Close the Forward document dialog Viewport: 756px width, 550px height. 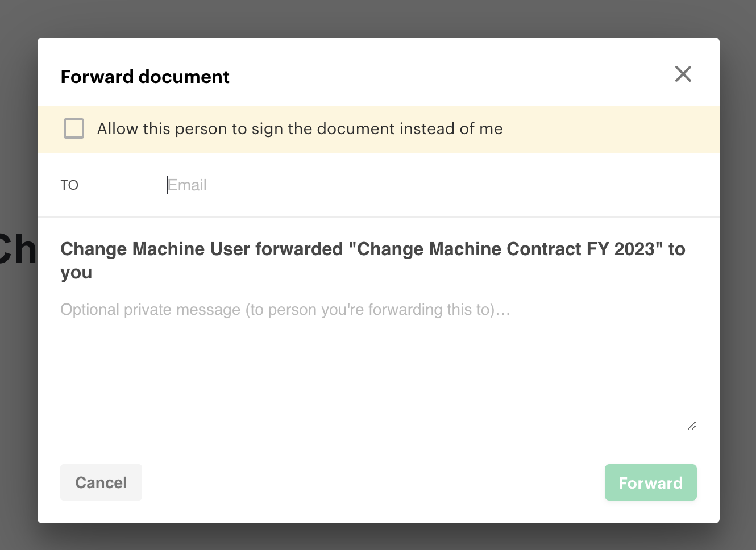(683, 74)
